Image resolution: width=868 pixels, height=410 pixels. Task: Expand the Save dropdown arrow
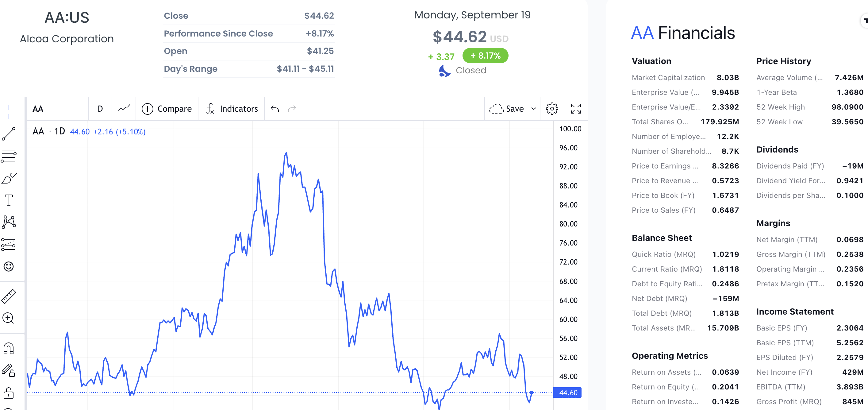pos(533,109)
